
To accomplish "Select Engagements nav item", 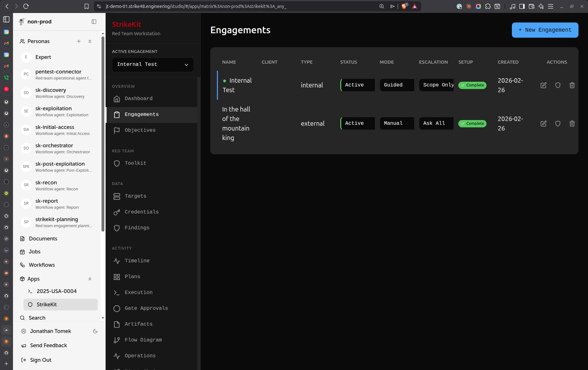I will [x=151, y=114].
